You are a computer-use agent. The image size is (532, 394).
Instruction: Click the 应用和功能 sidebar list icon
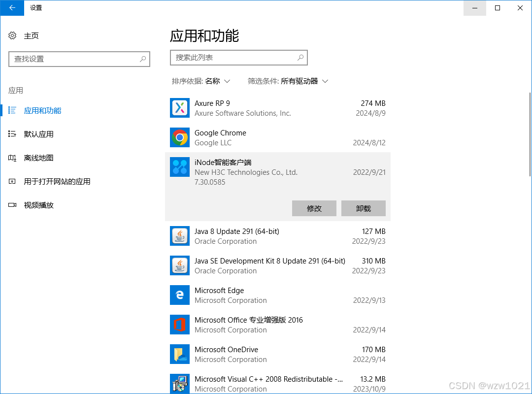12,110
